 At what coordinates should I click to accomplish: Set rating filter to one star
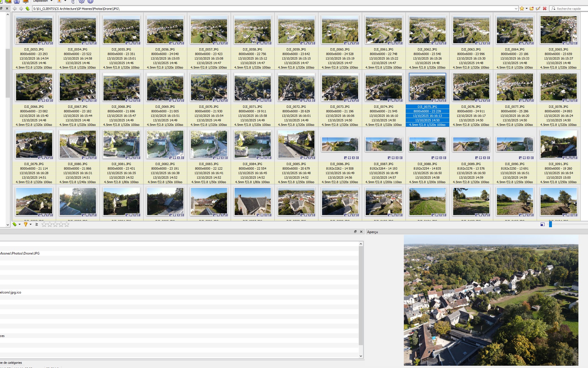click(44, 224)
